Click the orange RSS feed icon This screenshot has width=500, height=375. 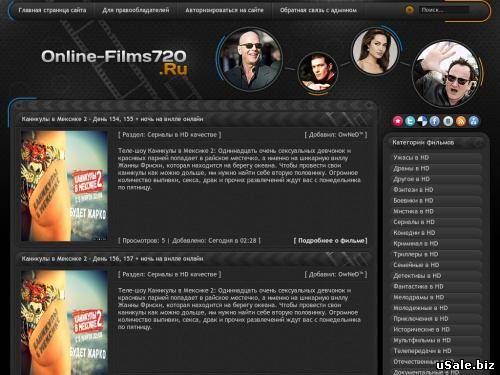pos(461,121)
